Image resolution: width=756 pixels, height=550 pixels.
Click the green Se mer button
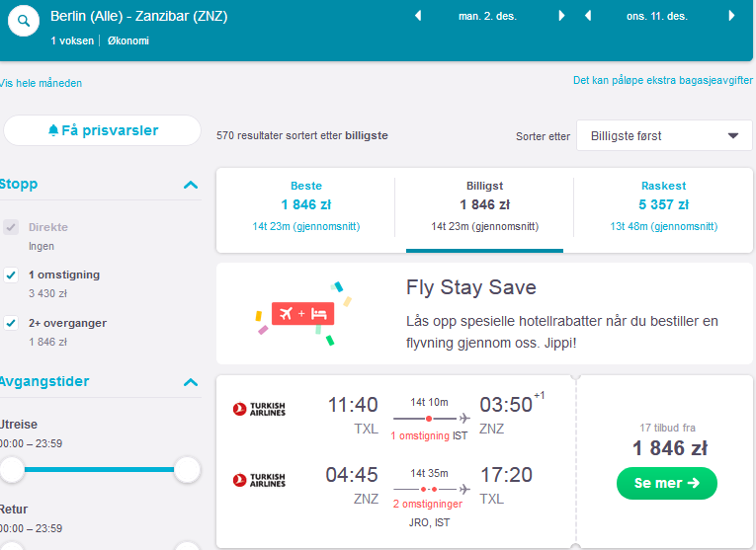666,483
